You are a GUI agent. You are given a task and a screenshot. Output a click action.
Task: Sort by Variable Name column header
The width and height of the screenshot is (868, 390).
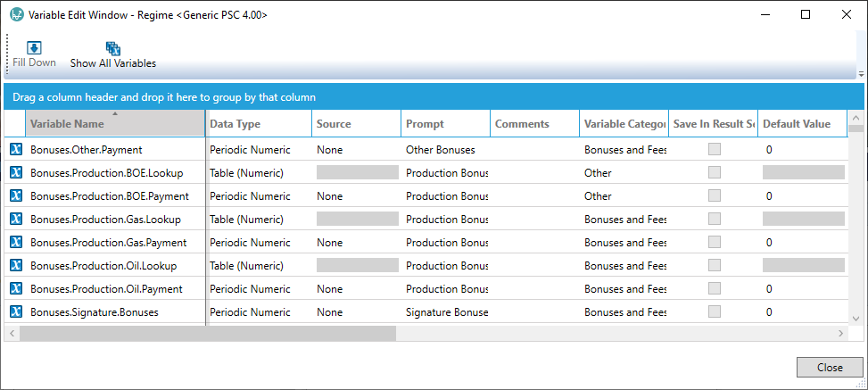tap(115, 123)
